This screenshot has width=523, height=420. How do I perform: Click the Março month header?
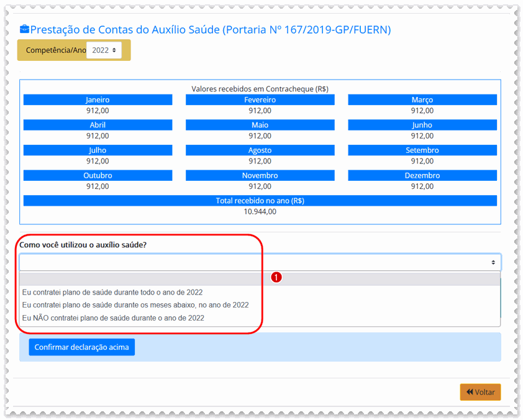pos(422,100)
